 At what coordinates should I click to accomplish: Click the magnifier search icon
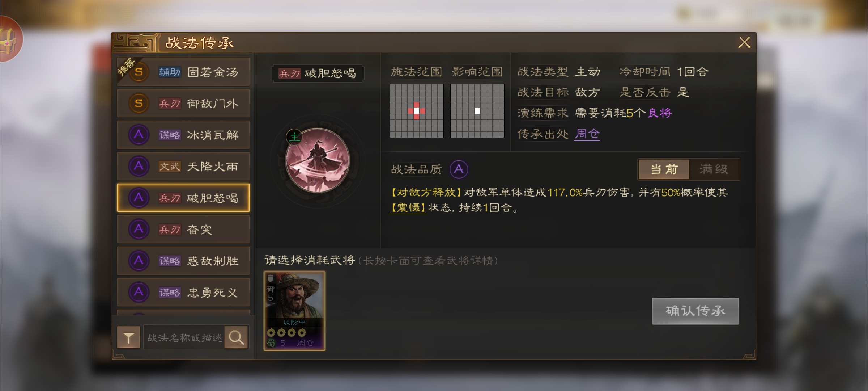pos(236,337)
